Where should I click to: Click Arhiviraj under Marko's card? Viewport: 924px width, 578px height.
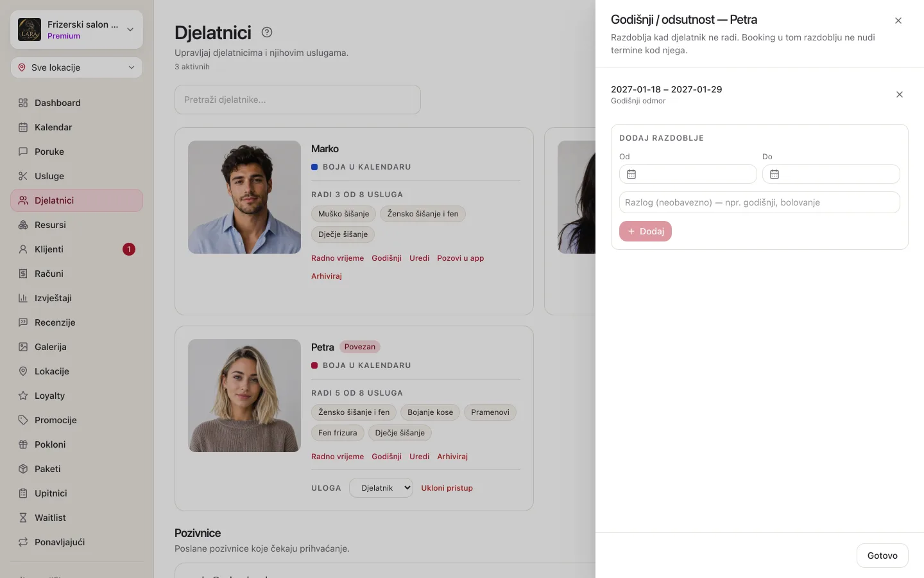(327, 276)
